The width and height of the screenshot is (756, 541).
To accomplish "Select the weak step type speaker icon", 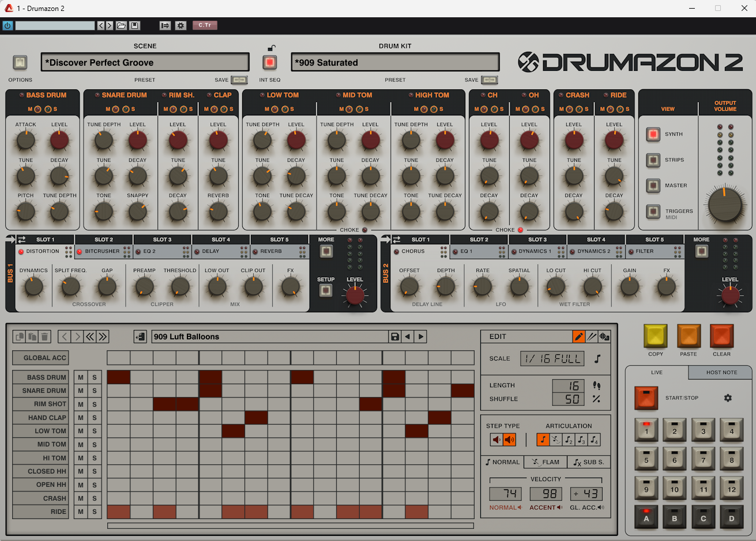I will pos(497,440).
